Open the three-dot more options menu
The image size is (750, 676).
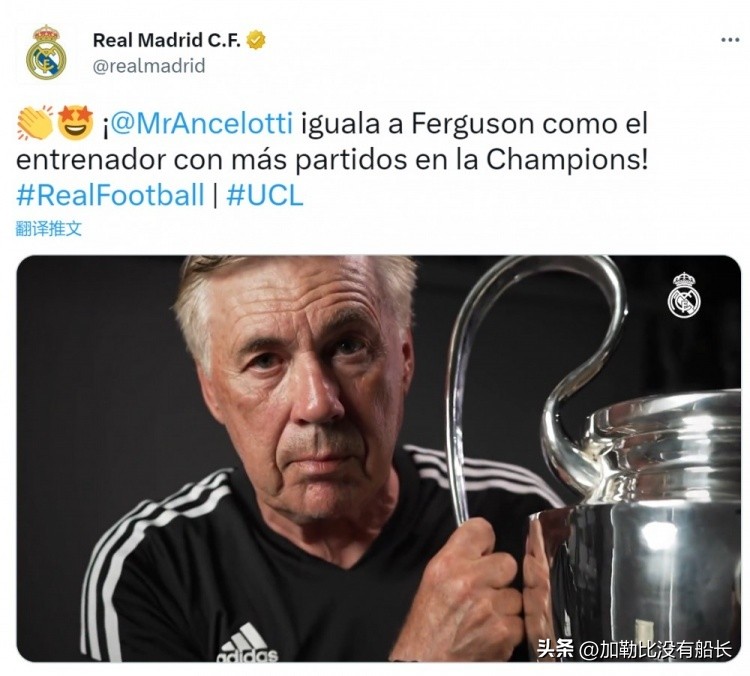730,40
